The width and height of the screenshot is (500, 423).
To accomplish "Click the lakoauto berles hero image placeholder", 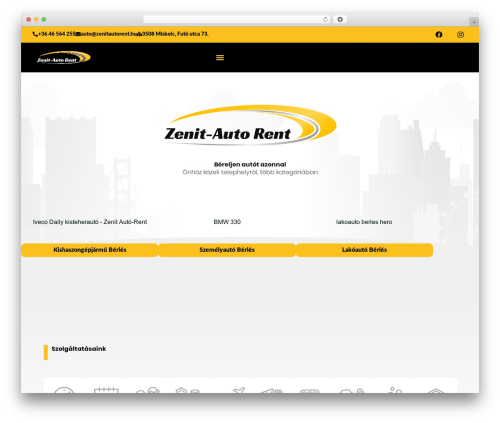I will [x=364, y=222].
